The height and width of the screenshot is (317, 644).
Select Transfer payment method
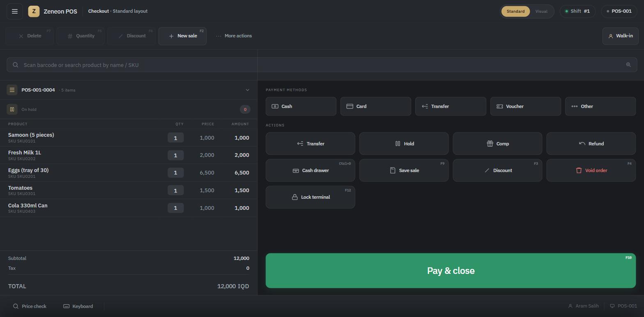coord(451,106)
